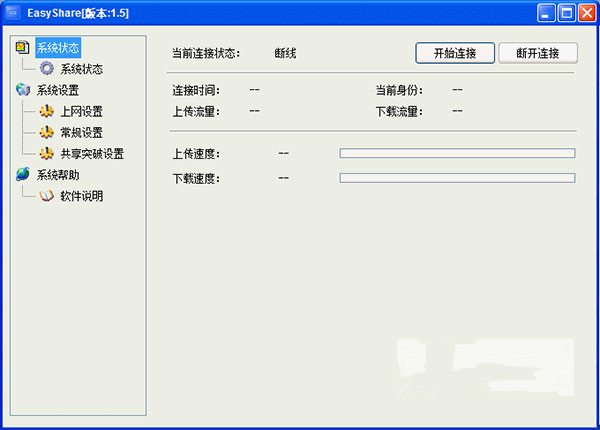Image resolution: width=600 pixels, height=430 pixels.
Task: Click the 下载速度 progress bar
Action: point(457,178)
